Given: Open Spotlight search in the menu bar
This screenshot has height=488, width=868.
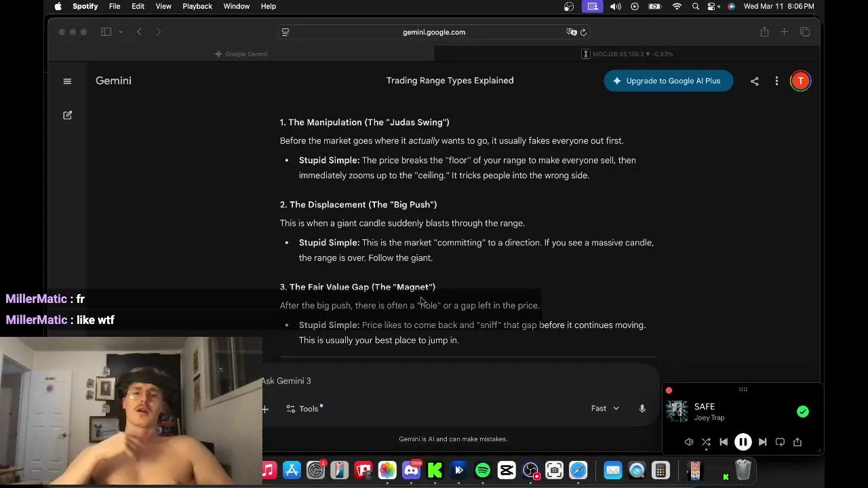Looking at the screenshot, I should pos(696,6).
